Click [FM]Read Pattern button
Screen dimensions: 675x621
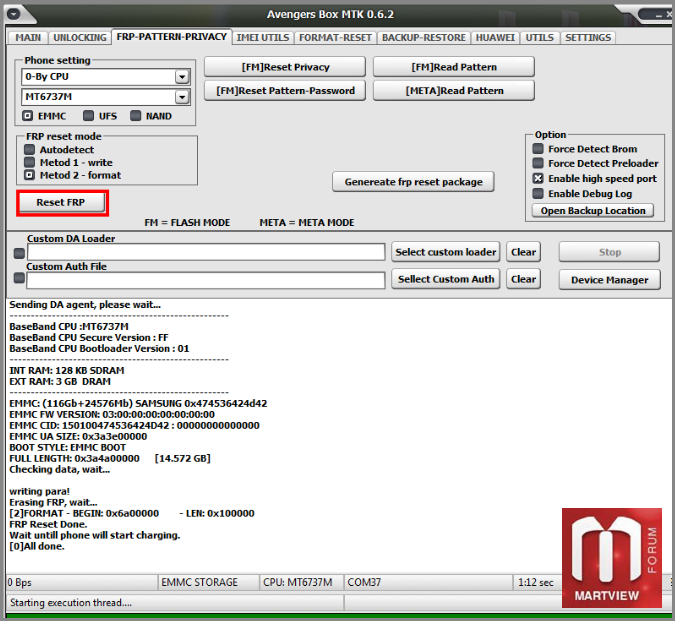click(x=454, y=67)
